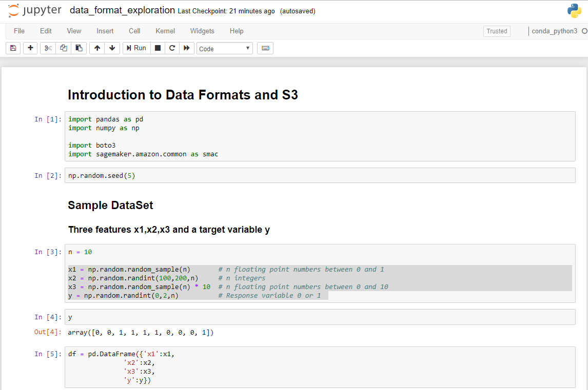The width and height of the screenshot is (588, 390).
Task: Click the Jupyter logo
Action: (x=35, y=10)
